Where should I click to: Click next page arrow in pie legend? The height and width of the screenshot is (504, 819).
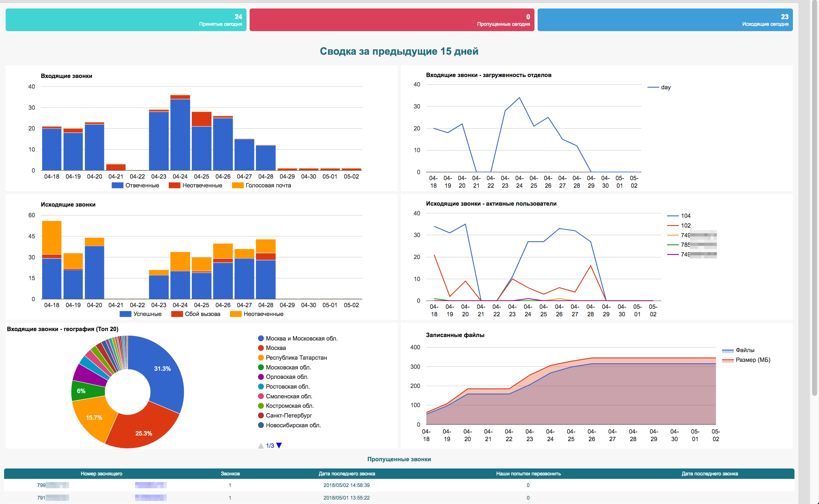[x=279, y=445]
